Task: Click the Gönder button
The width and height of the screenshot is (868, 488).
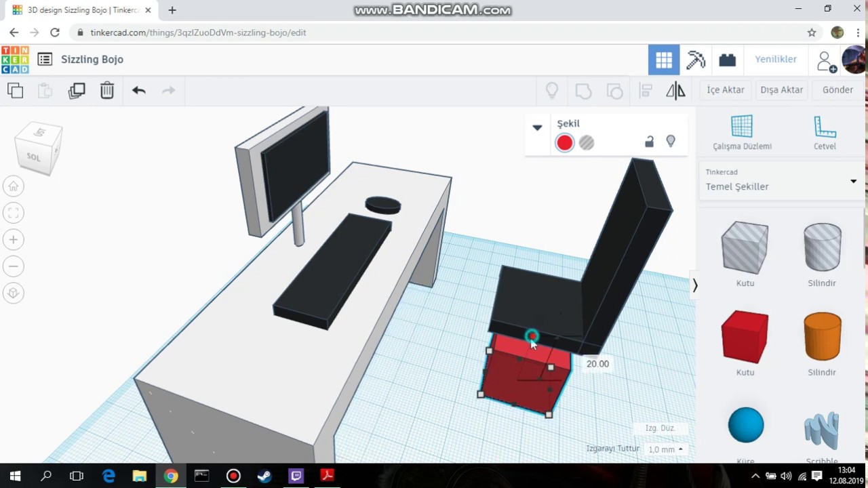Action: [x=837, y=89]
